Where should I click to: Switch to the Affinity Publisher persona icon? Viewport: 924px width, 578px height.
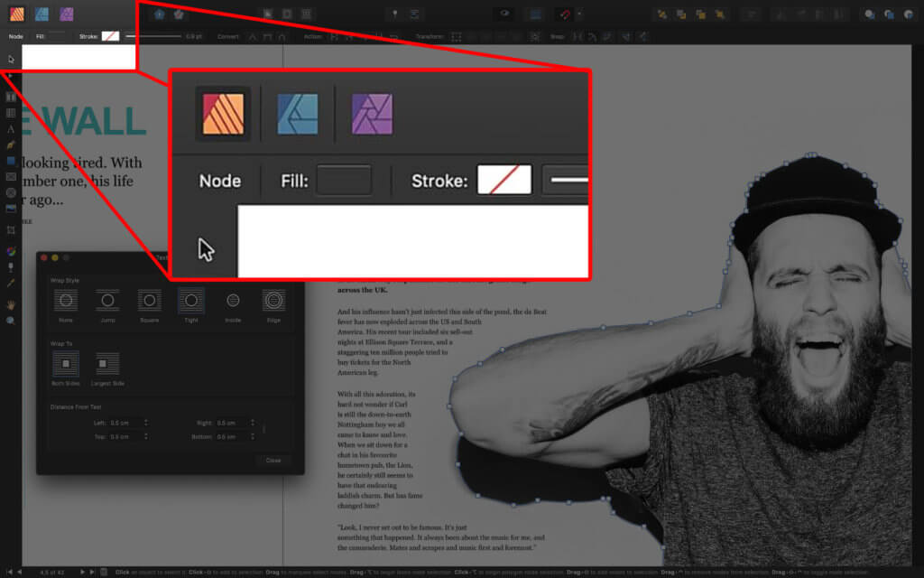point(16,13)
